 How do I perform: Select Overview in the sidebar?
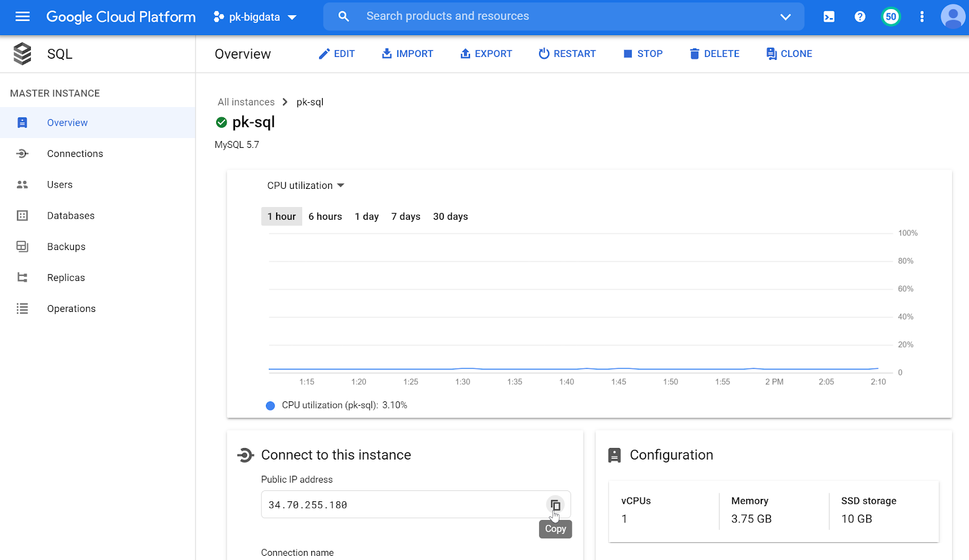[98, 123]
